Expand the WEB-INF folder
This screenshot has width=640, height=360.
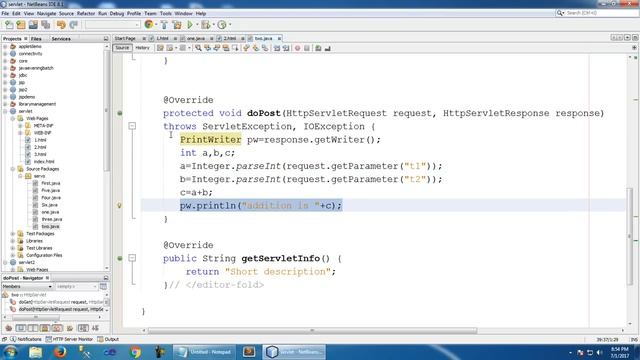click(20, 133)
